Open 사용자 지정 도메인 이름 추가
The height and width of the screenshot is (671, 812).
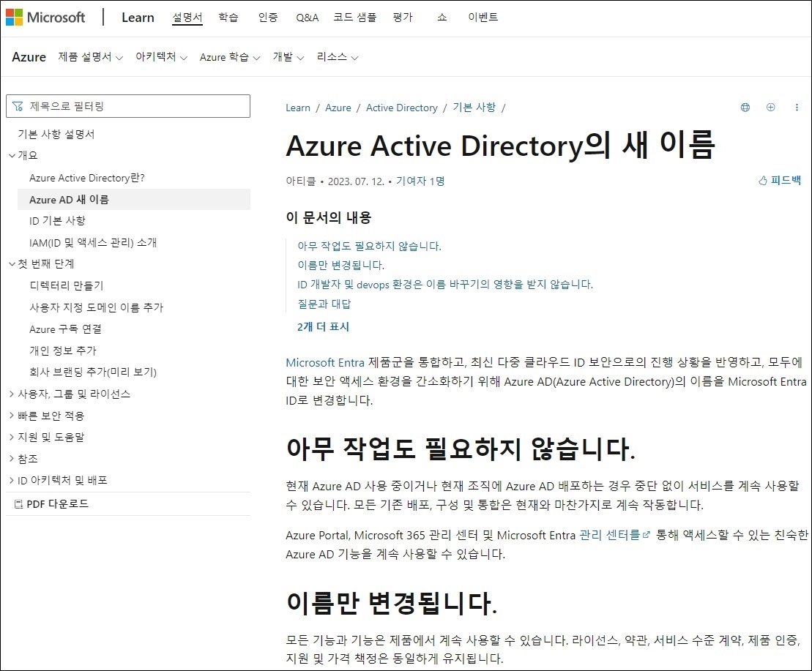[97, 307]
